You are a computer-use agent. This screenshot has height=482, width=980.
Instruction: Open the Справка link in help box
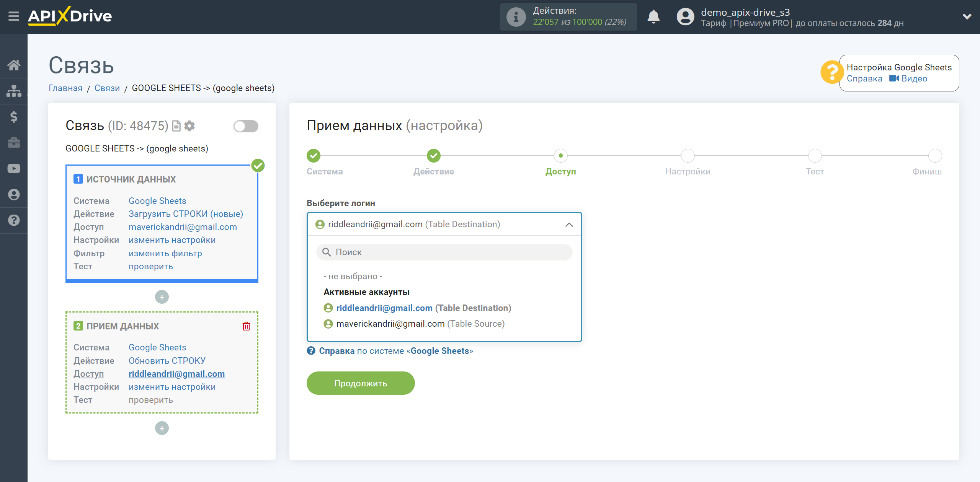864,78
